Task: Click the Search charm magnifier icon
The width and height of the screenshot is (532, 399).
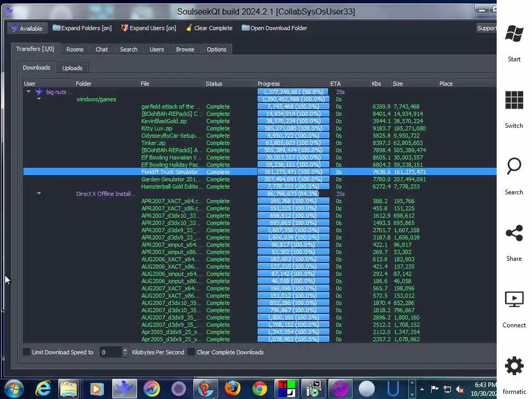Action: pyautogui.click(x=514, y=166)
